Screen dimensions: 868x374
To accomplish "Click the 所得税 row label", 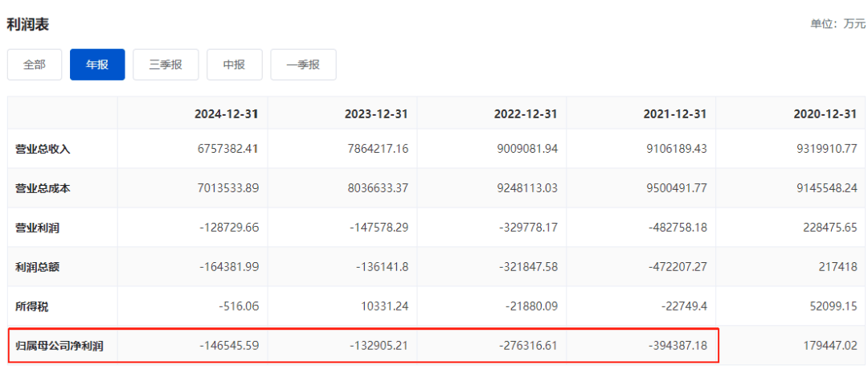I will click(31, 306).
